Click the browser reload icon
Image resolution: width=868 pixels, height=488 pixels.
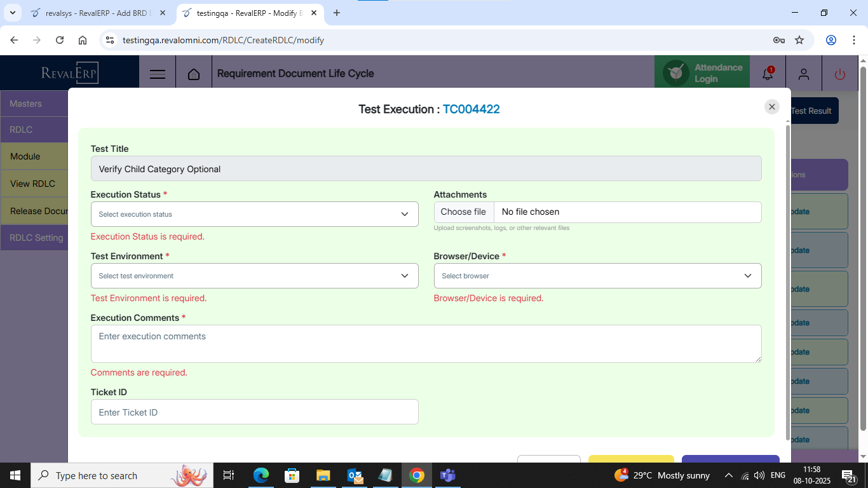(x=60, y=40)
